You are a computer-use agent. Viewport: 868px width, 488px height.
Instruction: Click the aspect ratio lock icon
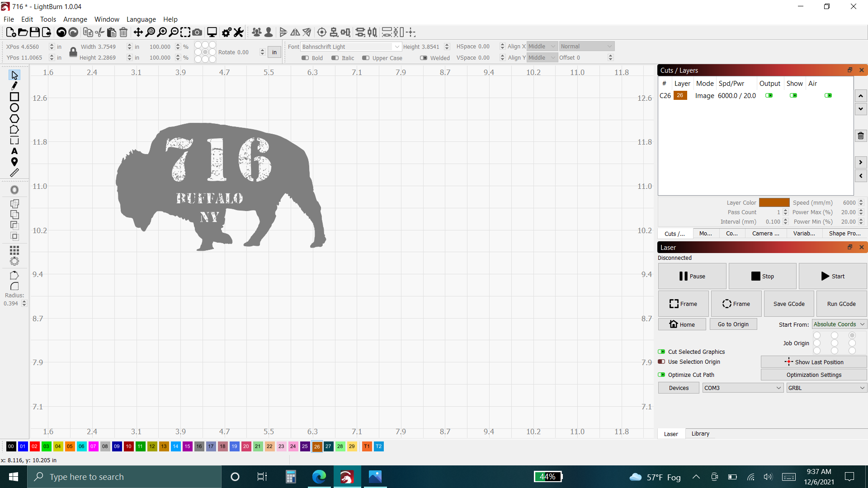click(x=73, y=52)
